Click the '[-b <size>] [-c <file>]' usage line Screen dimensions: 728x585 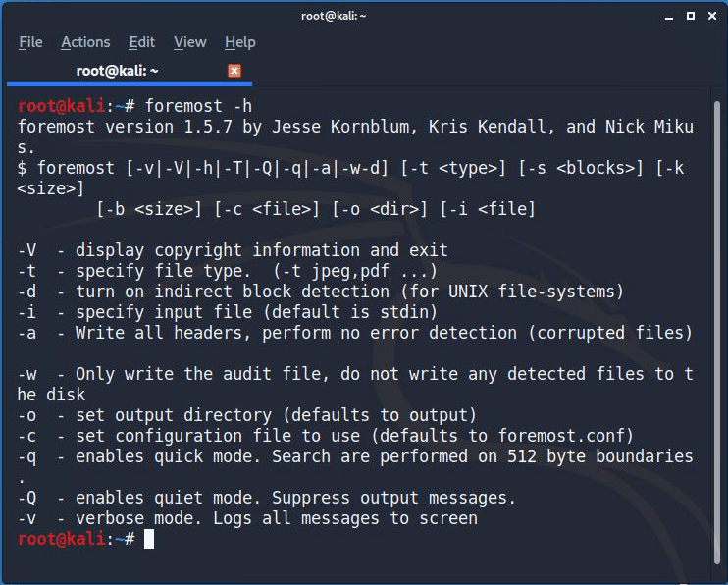[316, 209]
